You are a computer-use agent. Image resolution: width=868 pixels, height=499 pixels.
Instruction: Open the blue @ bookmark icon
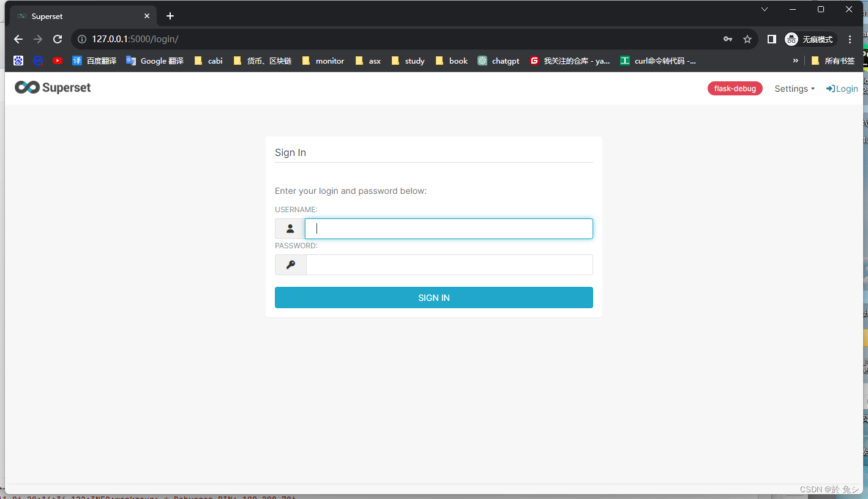(38, 61)
